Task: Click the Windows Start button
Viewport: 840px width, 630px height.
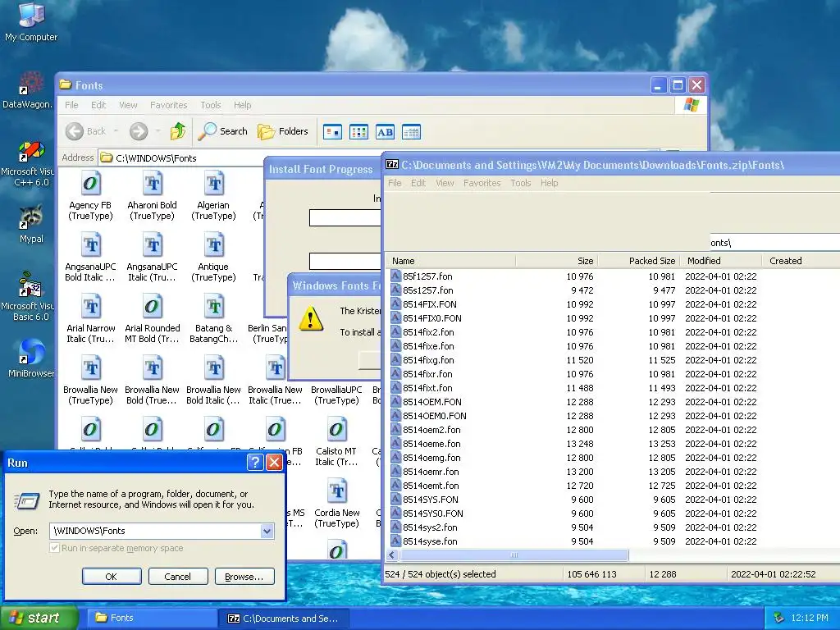Action: click(39, 619)
